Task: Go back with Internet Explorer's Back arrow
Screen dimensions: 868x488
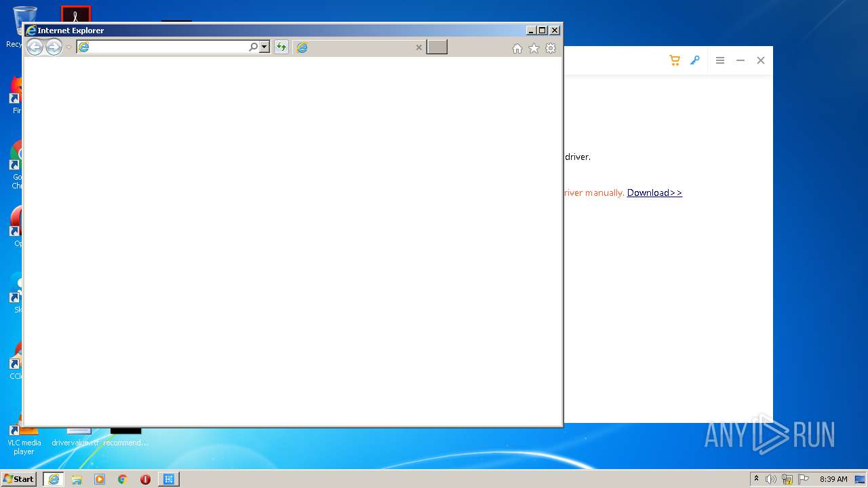Action: (35, 47)
